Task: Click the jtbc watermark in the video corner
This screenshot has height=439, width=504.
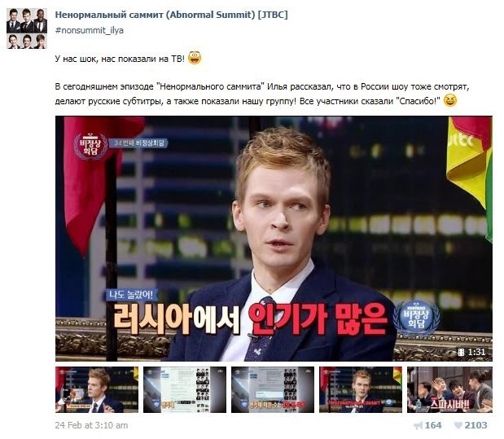Action: pyautogui.click(x=461, y=140)
